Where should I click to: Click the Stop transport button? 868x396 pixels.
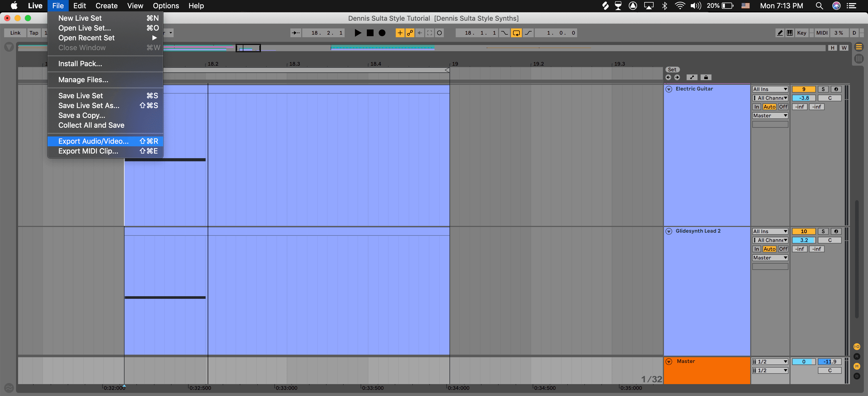370,33
